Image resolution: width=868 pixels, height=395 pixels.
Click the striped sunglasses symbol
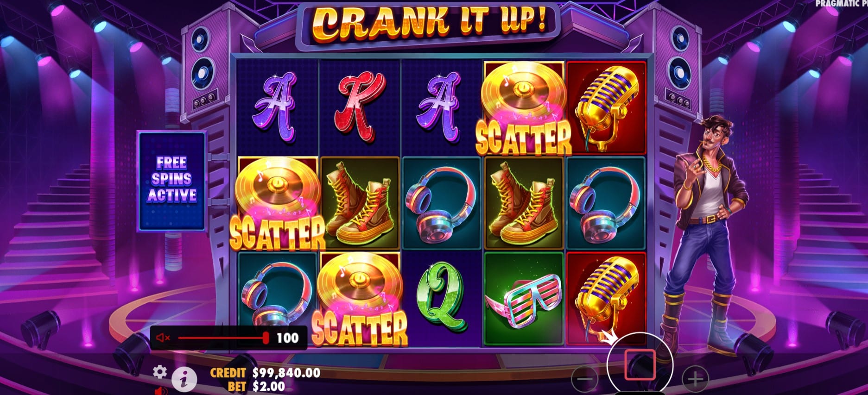(x=524, y=298)
